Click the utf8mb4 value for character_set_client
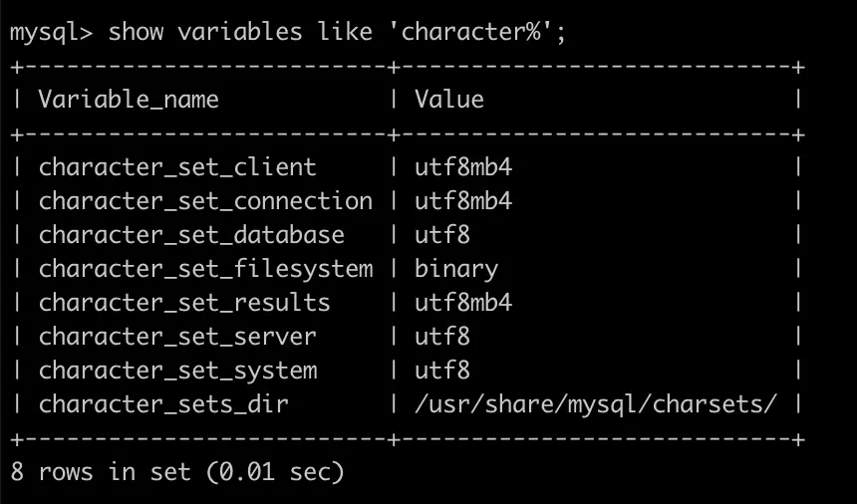This screenshot has width=857, height=504. click(463, 167)
